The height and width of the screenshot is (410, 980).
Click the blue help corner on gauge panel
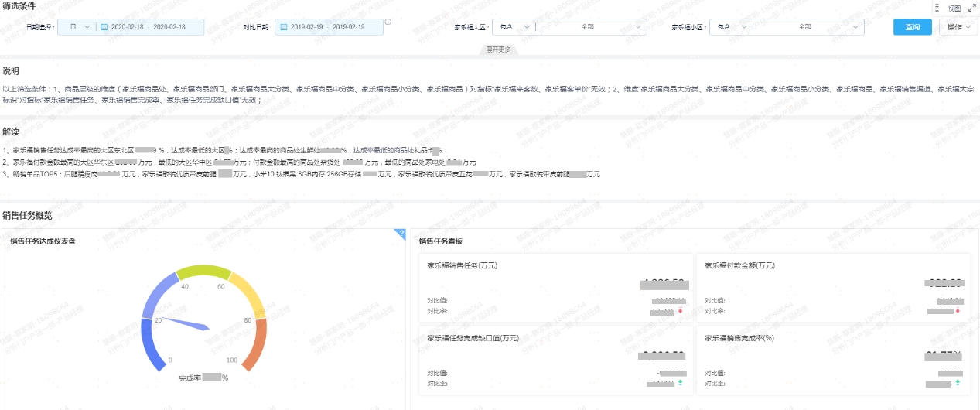point(400,234)
